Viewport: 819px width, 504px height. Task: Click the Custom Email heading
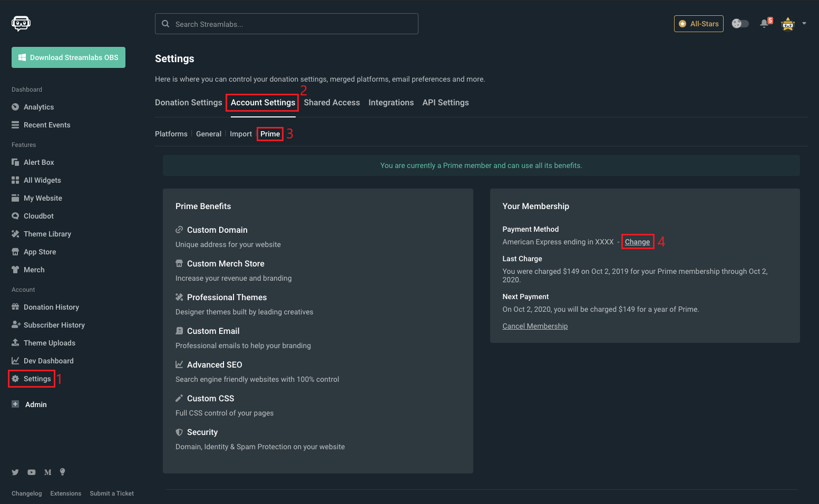pos(213,331)
